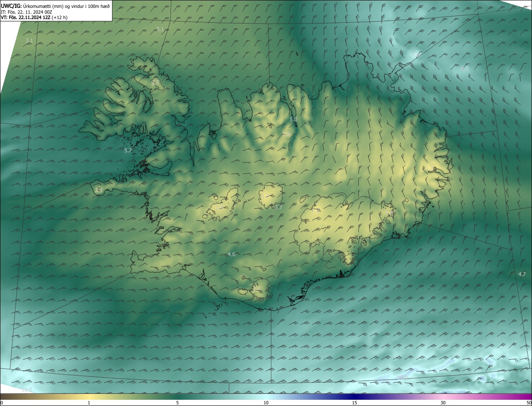
Task: Select the valid time "VT: Fös. 22.11.2024 12Z (+12 h)"
Action: pyautogui.click(x=34, y=17)
